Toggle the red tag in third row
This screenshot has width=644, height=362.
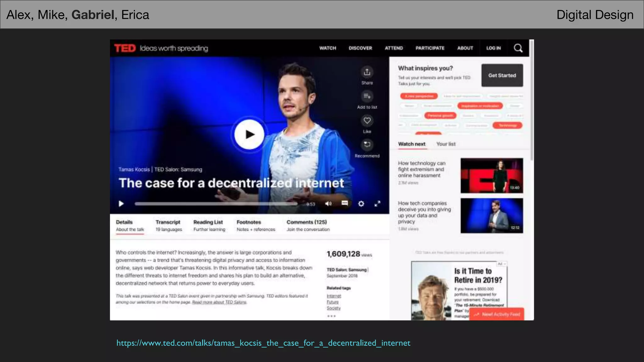point(440,116)
